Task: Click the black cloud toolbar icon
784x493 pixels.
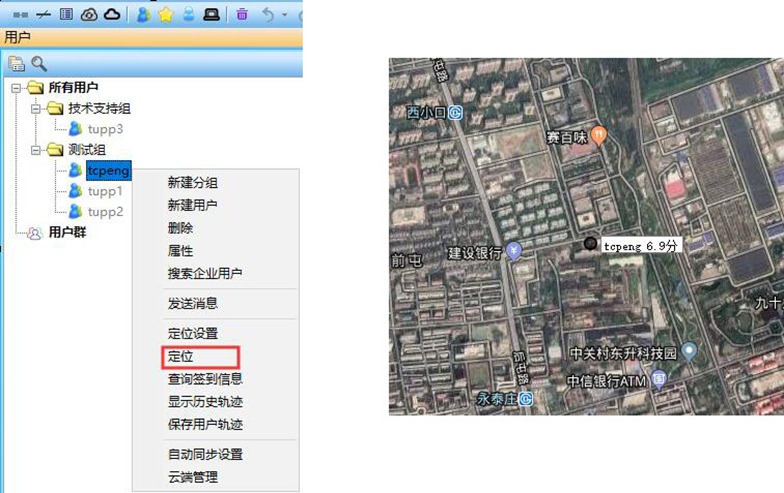Action: pyautogui.click(x=112, y=14)
